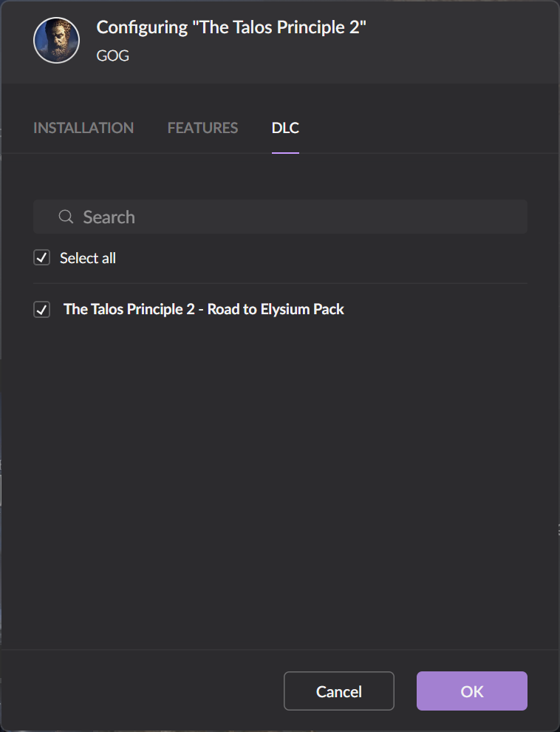The height and width of the screenshot is (732, 560).
Task: Click the "Select all" label text
Action: click(x=88, y=258)
